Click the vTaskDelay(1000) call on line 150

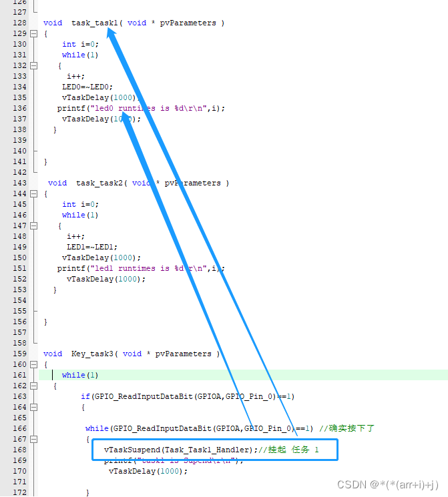coord(101,258)
